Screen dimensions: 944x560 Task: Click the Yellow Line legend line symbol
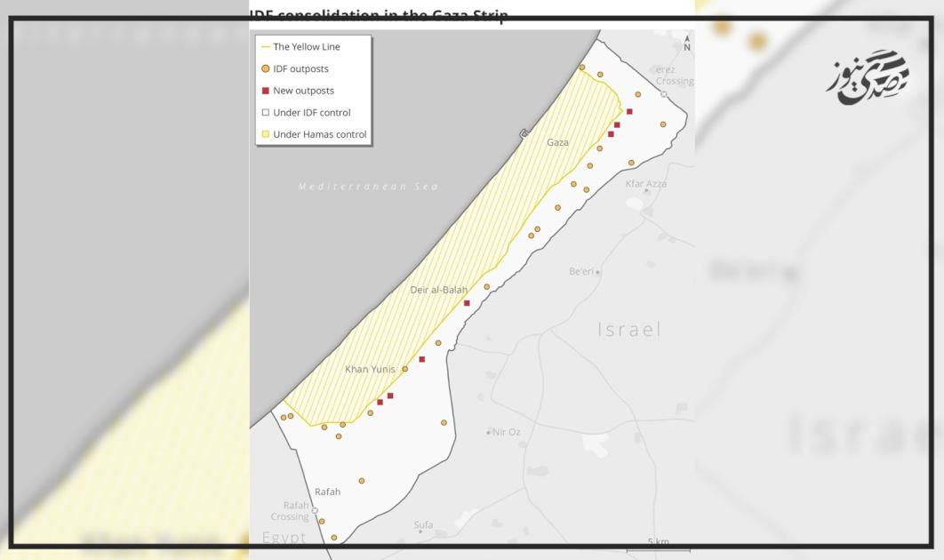pyautogui.click(x=266, y=47)
